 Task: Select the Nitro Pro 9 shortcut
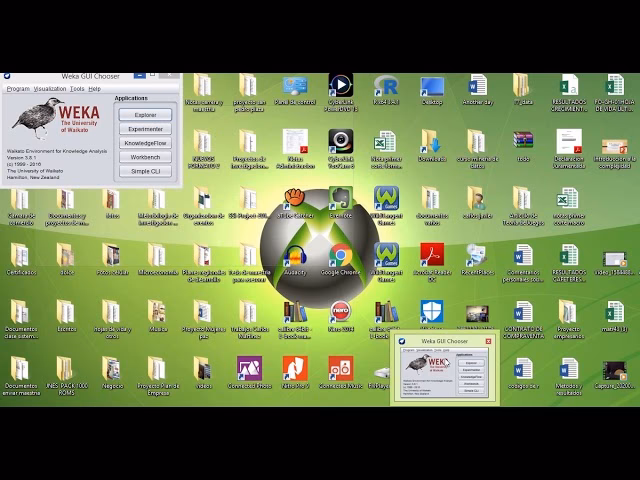click(295, 373)
